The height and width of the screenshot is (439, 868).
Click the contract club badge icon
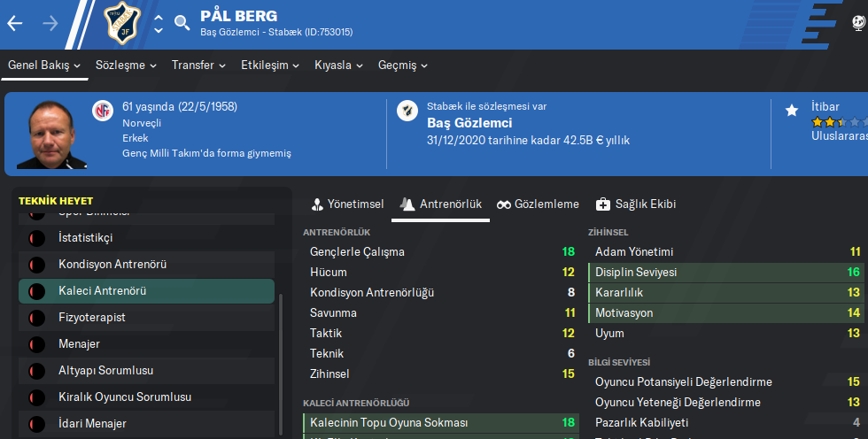click(407, 111)
